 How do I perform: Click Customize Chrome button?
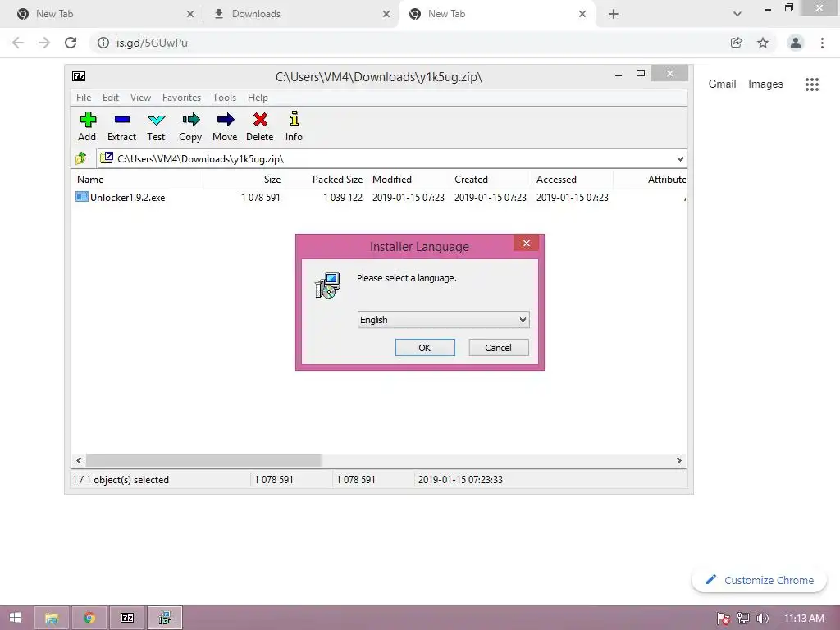759,580
